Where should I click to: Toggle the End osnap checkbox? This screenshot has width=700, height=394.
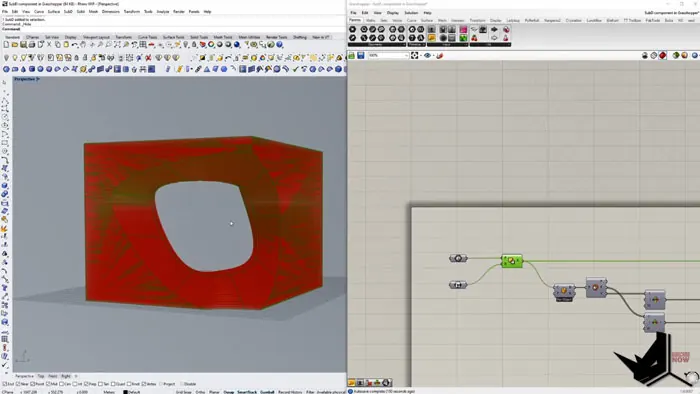(4, 384)
